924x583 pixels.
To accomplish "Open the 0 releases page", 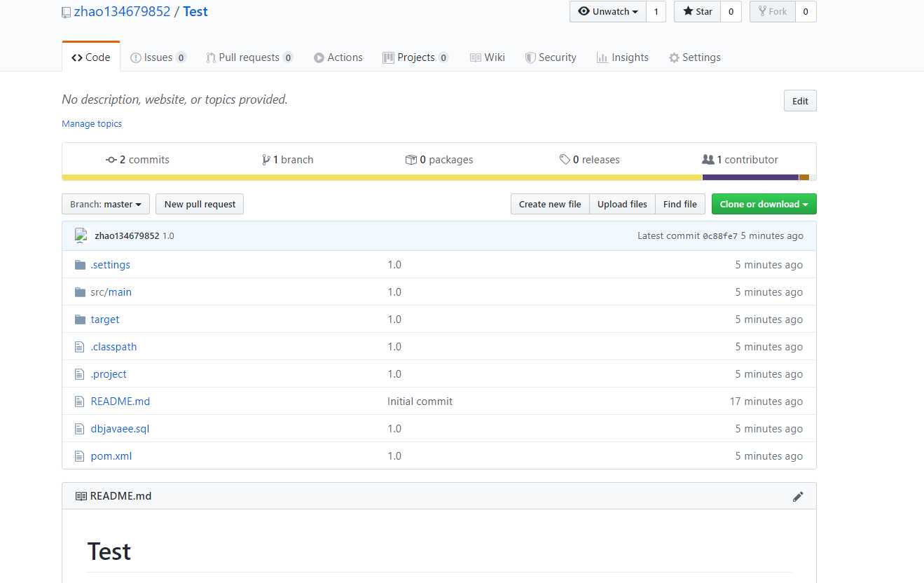I will (589, 160).
